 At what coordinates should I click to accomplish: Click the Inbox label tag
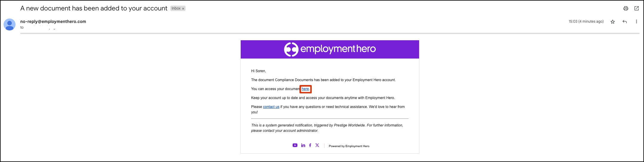(x=176, y=8)
